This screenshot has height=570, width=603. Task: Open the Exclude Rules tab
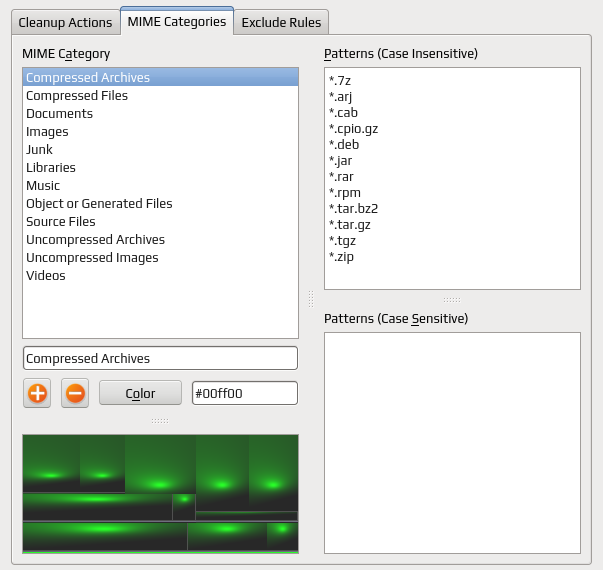pos(281,22)
